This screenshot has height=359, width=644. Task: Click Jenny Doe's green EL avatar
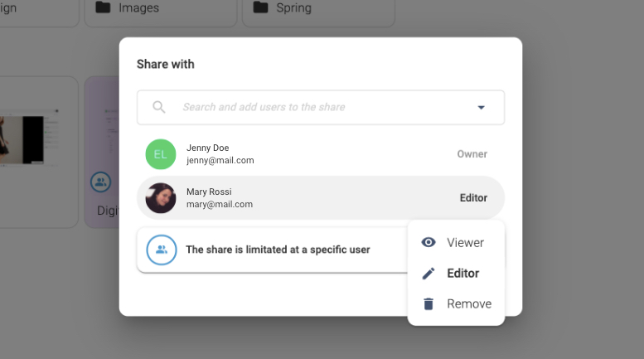[x=161, y=154]
